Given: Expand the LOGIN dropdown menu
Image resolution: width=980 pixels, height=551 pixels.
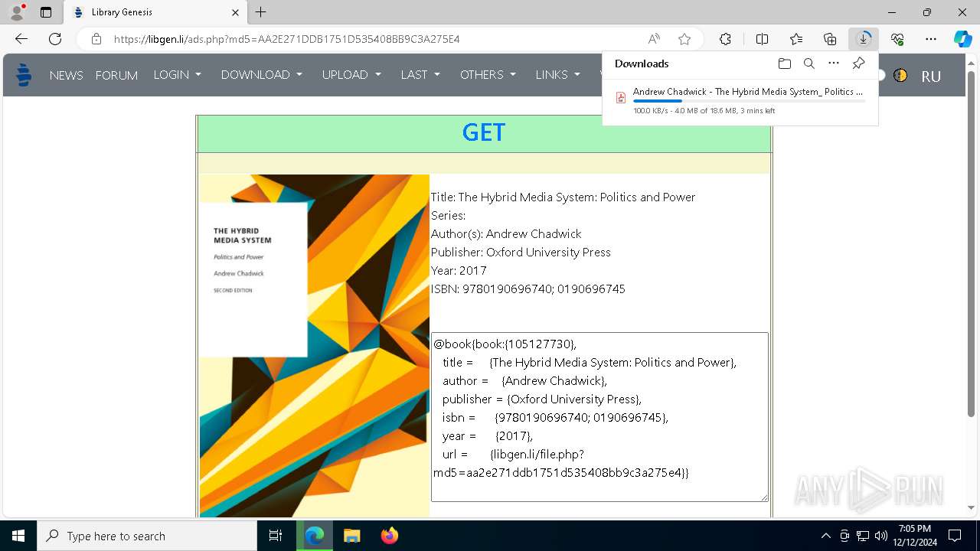Looking at the screenshot, I should [x=177, y=74].
